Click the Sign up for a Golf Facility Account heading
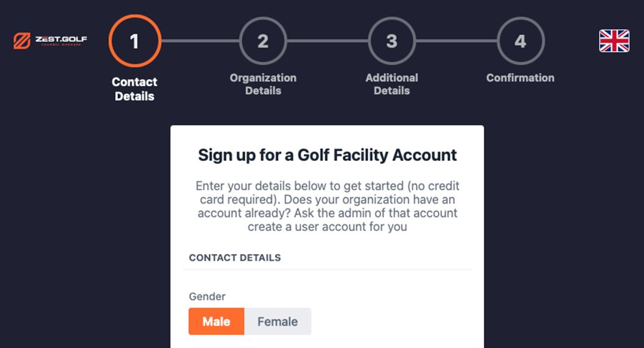 click(x=327, y=155)
